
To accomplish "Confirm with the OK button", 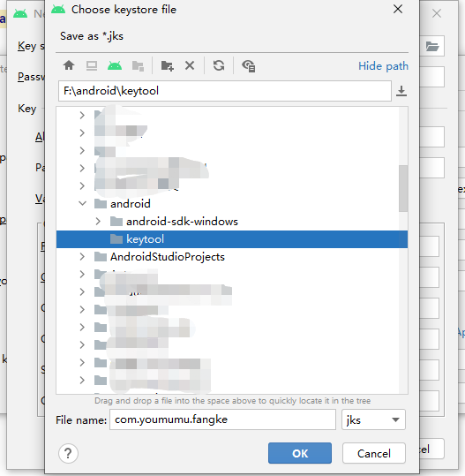I will point(300,453).
